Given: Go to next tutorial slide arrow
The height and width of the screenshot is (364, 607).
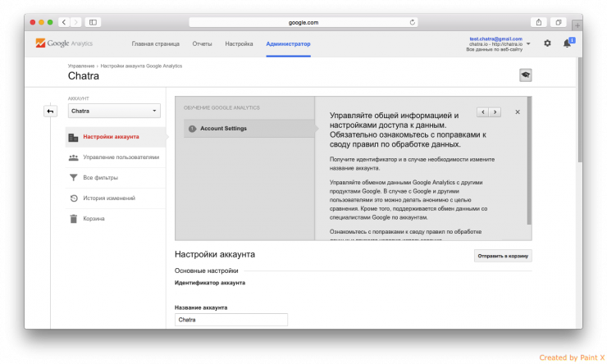Looking at the screenshot, I should (x=495, y=112).
